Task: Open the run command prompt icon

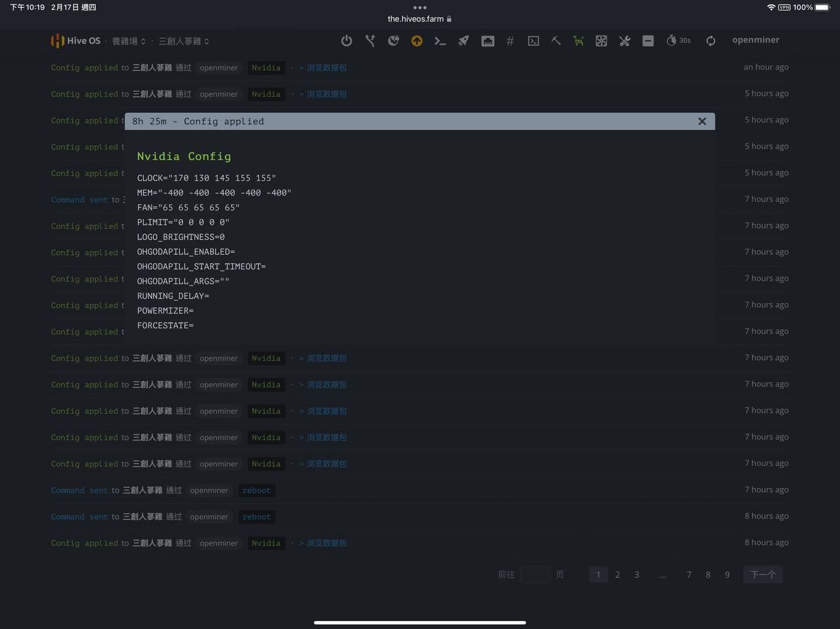Action: 440,41
